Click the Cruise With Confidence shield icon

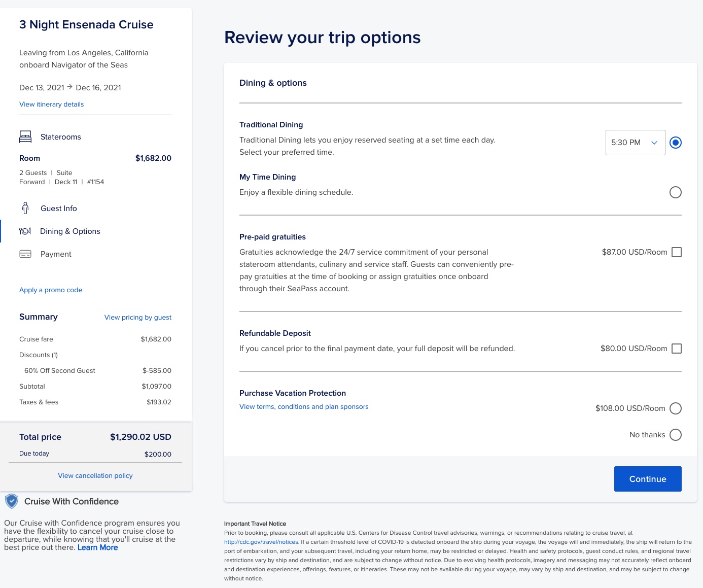tap(12, 501)
